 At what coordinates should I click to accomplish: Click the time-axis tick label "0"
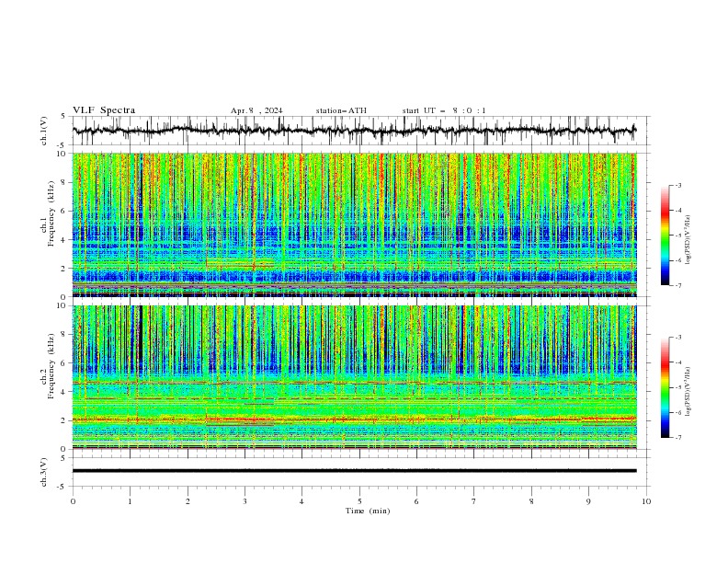point(73,501)
